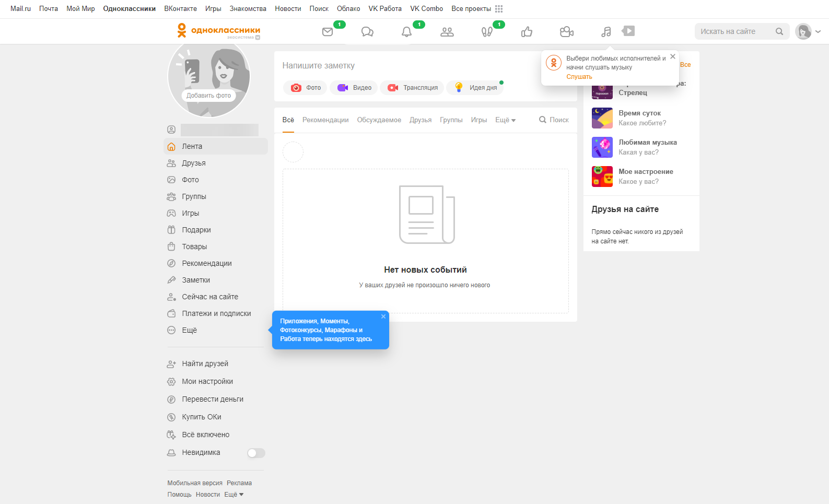Select the Рекомендации feed tab
The height and width of the screenshot is (504, 829).
click(x=325, y=120)
